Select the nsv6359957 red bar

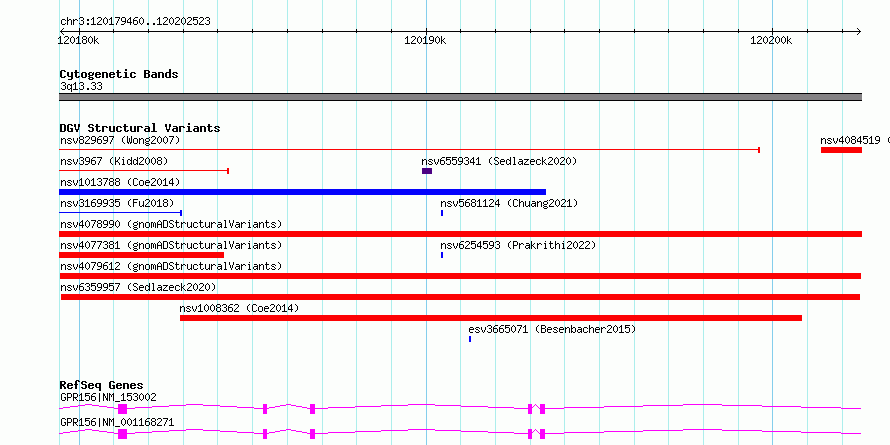[460, 297]
